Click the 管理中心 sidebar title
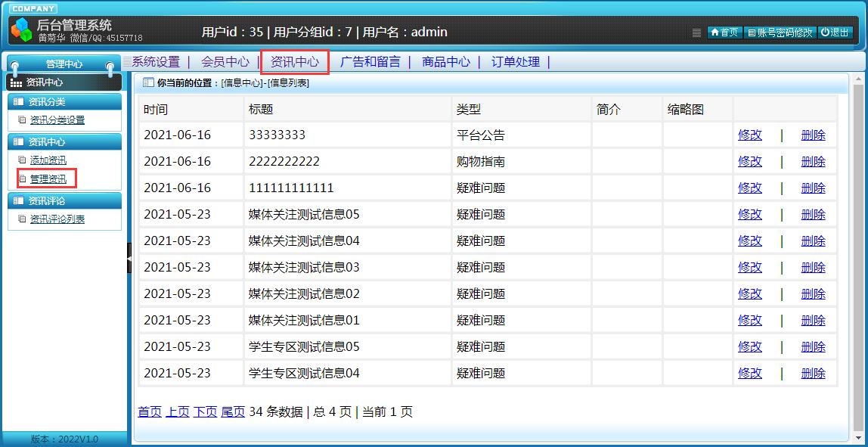The height and width of the screenshot is (447, 868). 64,64
